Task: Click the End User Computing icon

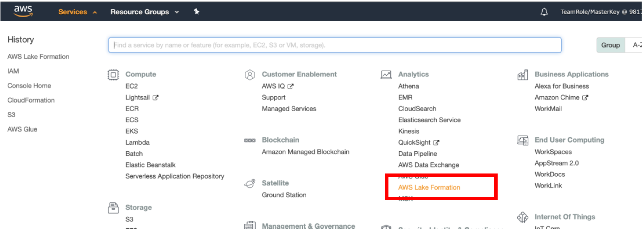Action: coord(523,140)
